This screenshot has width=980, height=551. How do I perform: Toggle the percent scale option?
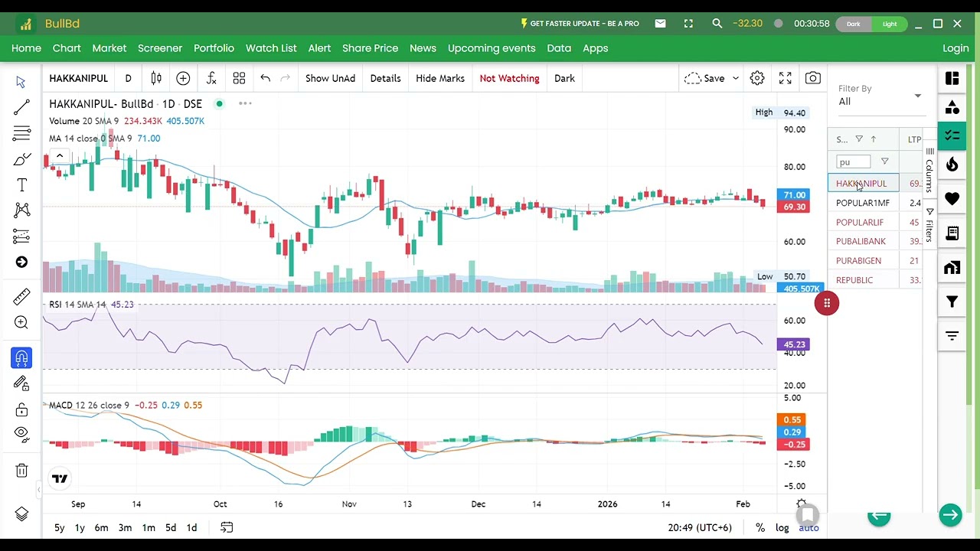(760, 527)
